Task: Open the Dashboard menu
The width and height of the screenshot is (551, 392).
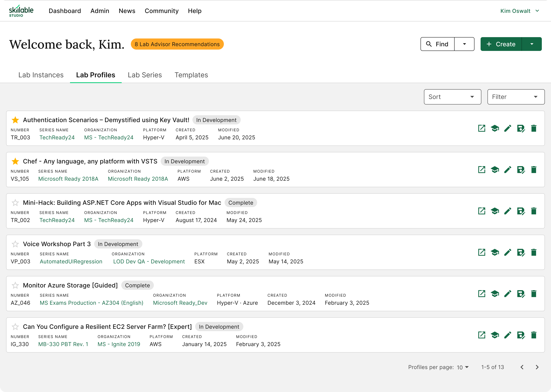Action: pyautogui.click(x=65, y=11)
